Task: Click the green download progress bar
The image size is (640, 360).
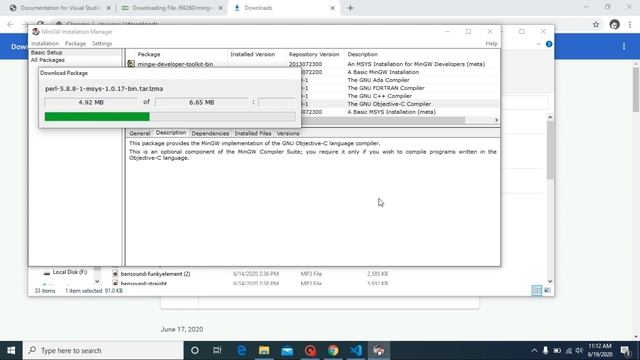Action: [97, 117]
